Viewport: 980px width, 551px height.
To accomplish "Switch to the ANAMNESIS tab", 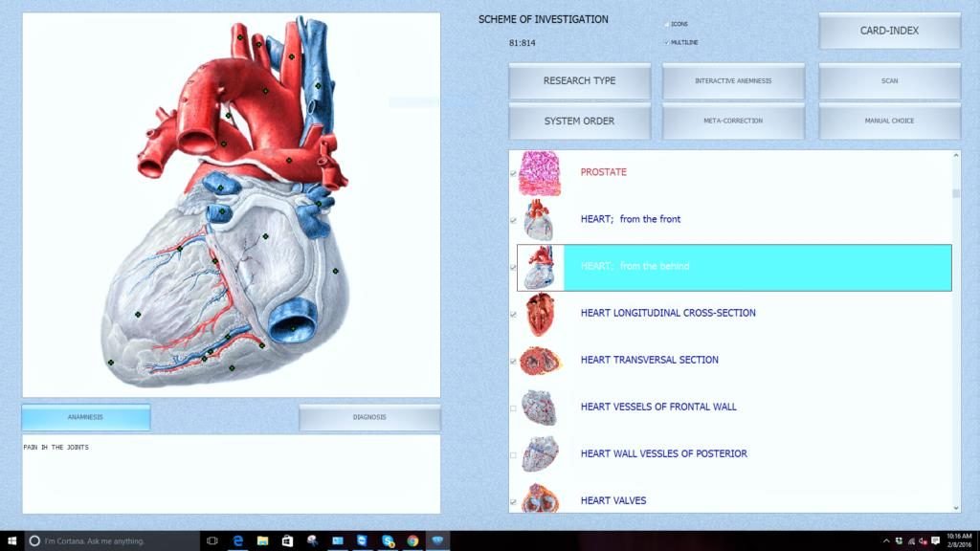I will point(86,417).
